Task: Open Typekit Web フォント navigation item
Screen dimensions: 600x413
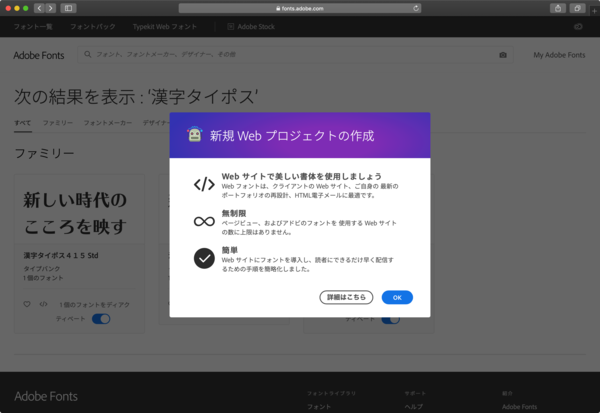Action: (165, 27)
